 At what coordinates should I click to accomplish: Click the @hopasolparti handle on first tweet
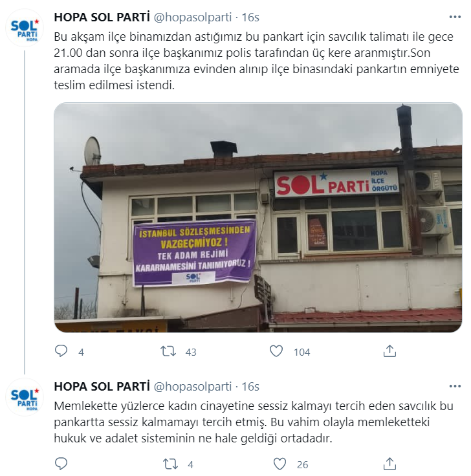click(193, 17)
